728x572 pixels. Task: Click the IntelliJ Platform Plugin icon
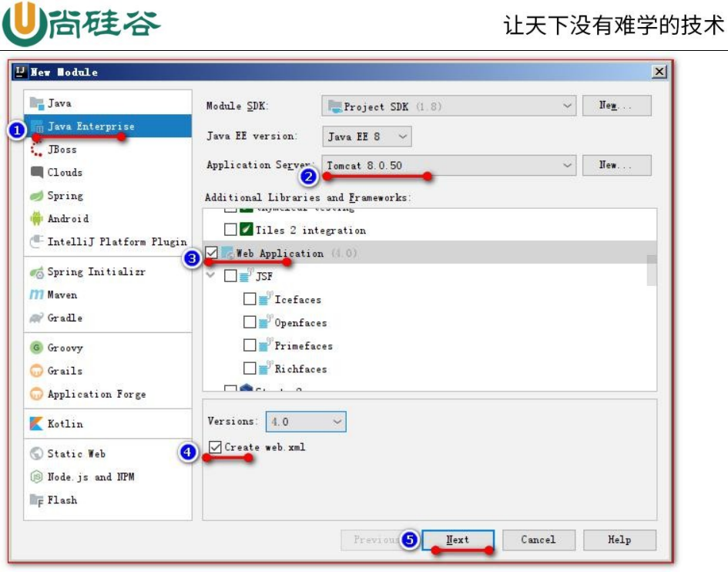(37, 241)
